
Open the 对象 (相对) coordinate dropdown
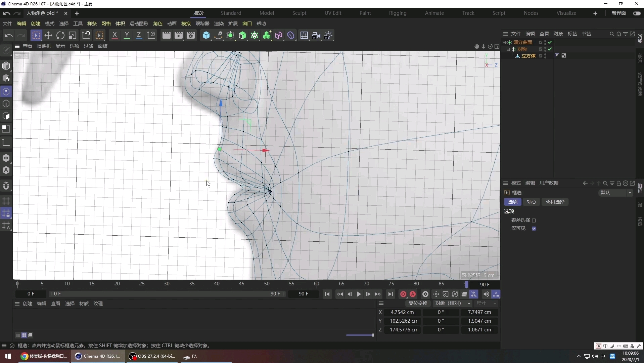coord(453,304)
